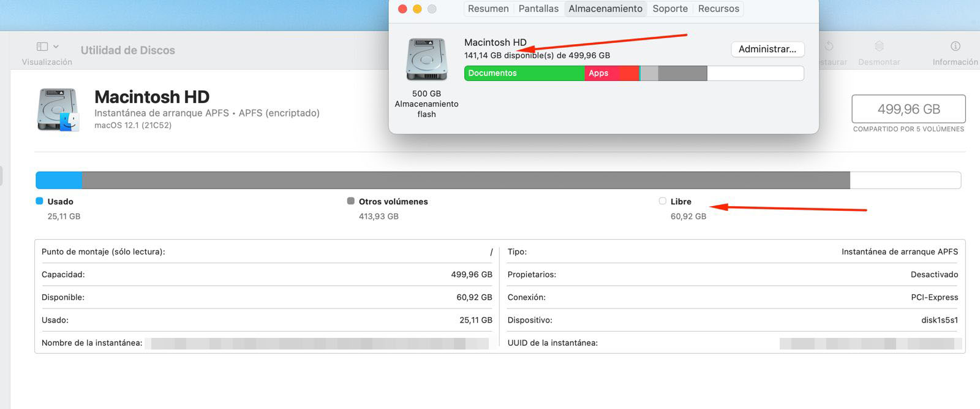Screen dimensions: 980x409
Task: Click the Nombre de la instantánea label
Action: 92,343
